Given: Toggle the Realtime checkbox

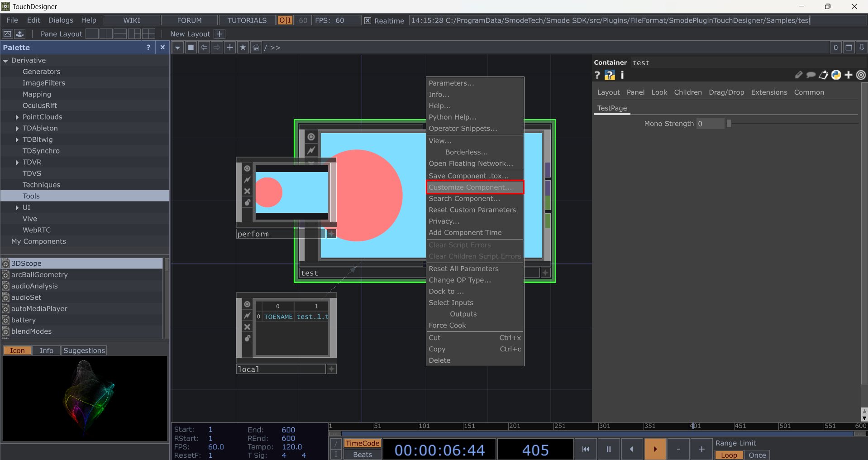Looking at the screenshot, I should pyautogui.click(x=368, y=21).
